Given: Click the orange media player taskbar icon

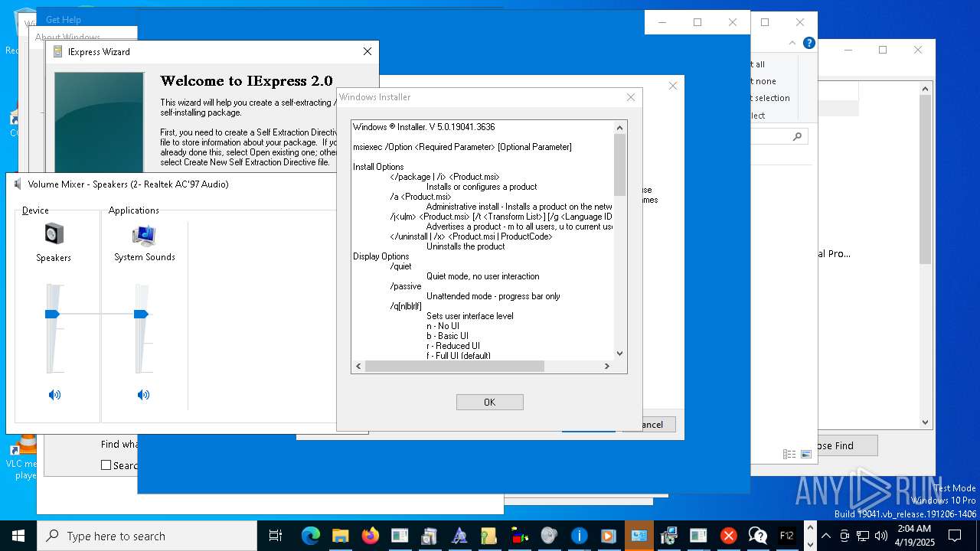Looking at the screenshot, I should (609, 536).
